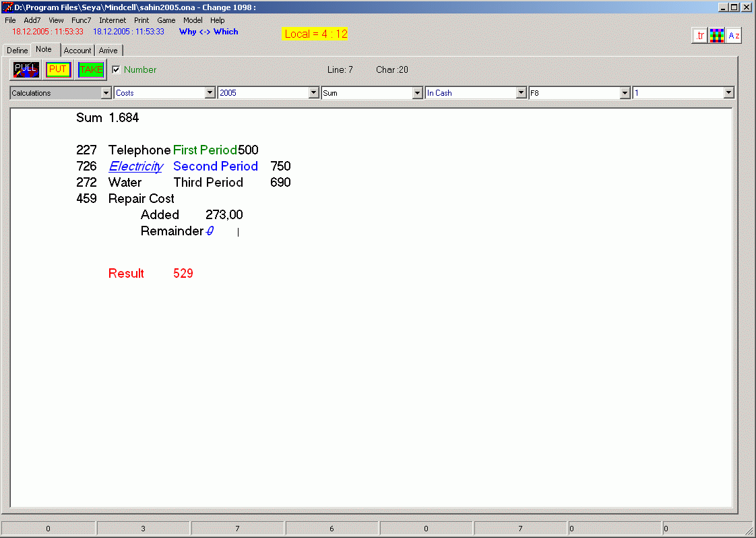The width and height of the screenshot is (756, 538).
Task: Open the Costs dropdown
Action: click(x=210, y=92)
